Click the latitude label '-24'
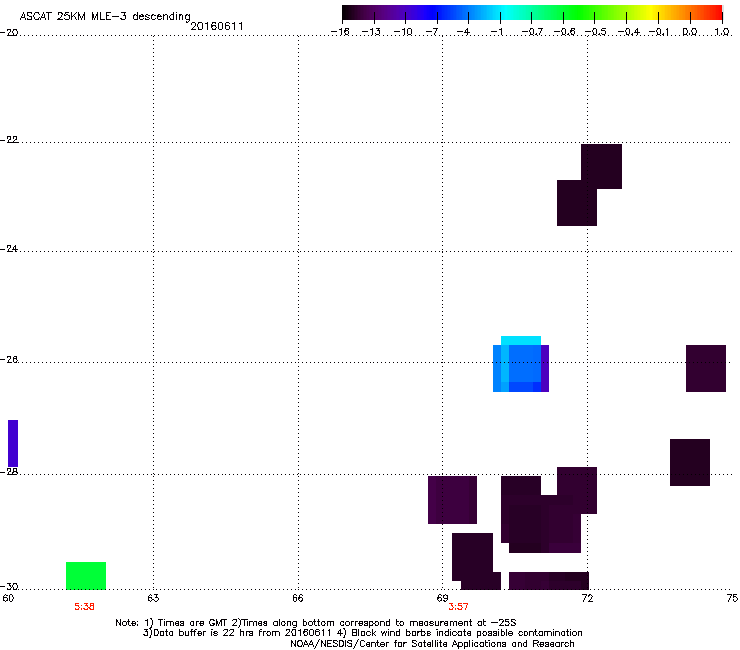 click(9, 248)
